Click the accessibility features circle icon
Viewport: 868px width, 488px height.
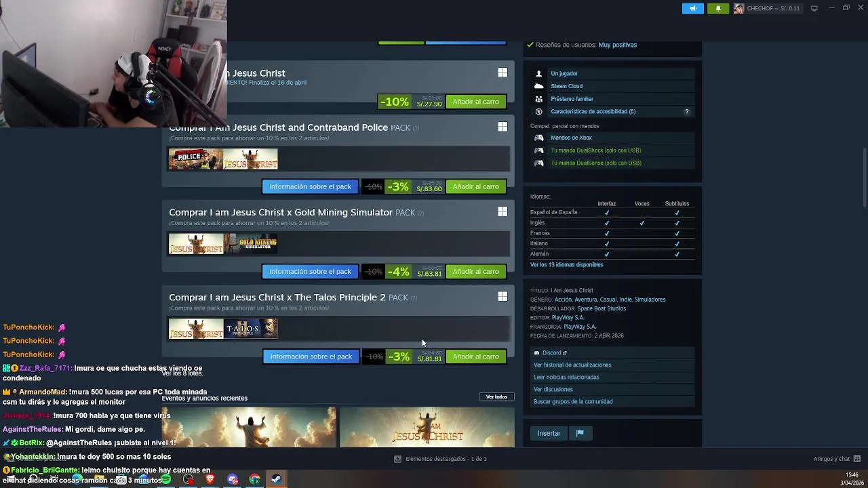click(x=538, y=112)
